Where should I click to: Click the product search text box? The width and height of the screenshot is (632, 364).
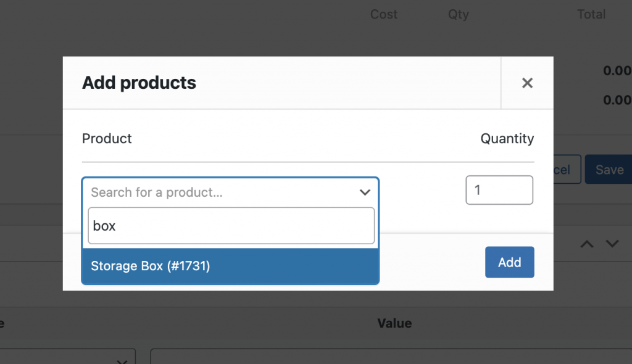click(231, 225)
